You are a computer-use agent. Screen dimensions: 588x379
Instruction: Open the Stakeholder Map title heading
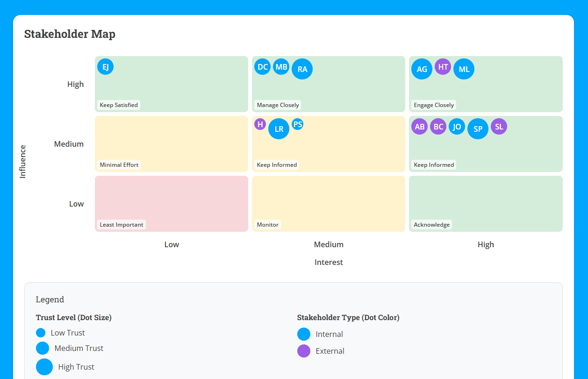click(70, 34)
